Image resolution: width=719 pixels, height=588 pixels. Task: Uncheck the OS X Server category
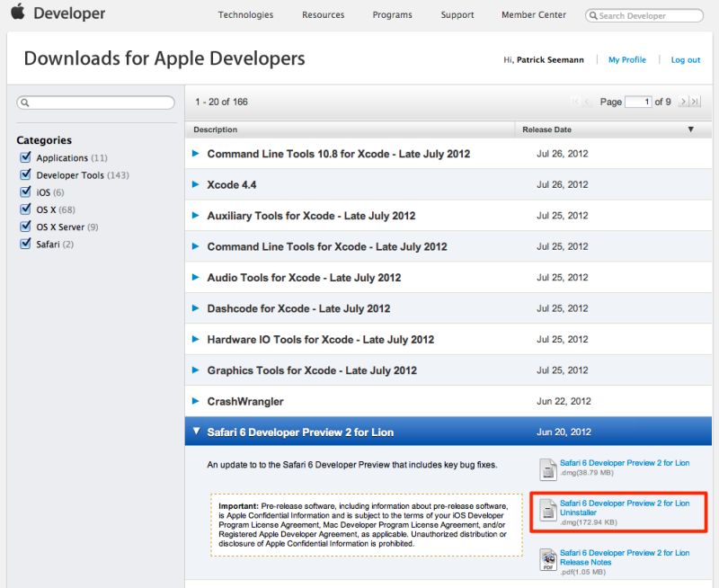pos(26,227)
